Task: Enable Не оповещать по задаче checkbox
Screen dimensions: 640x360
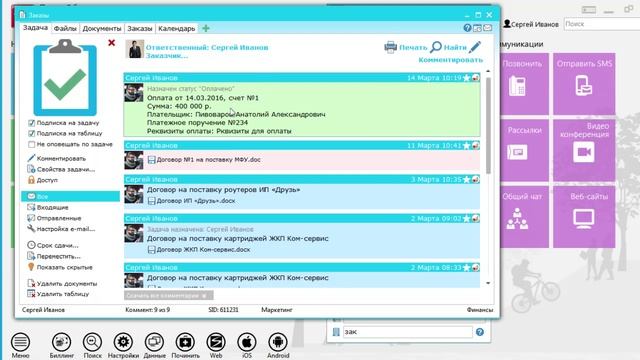Action: coord(31,144)
